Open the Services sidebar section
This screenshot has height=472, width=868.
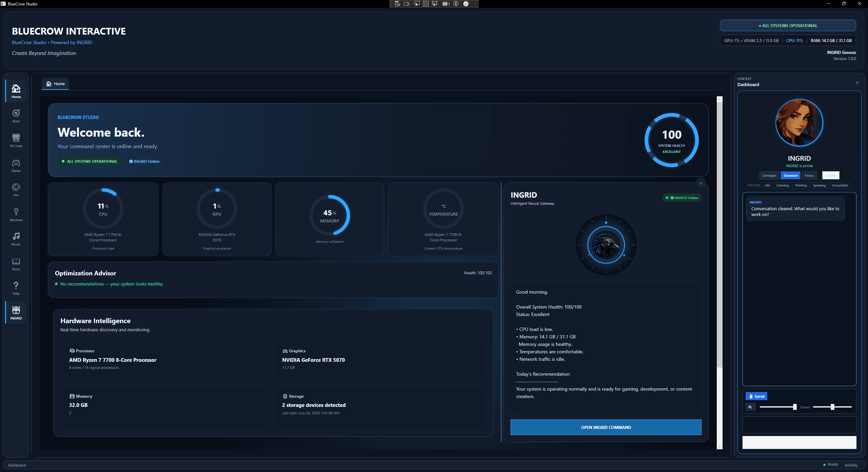coord(16,214)
